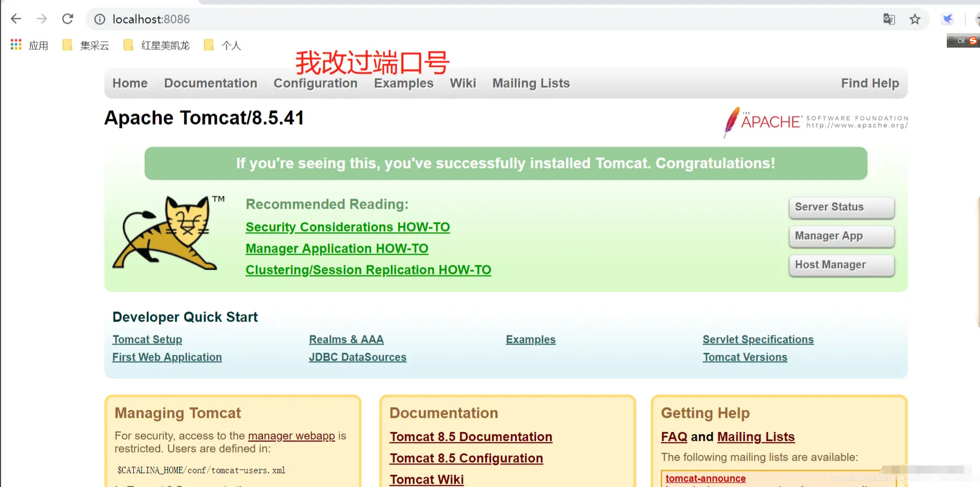Screen dimensions: 980x487
Task: Click the Apache Software Foundation logo
Action: click(815, 122)
